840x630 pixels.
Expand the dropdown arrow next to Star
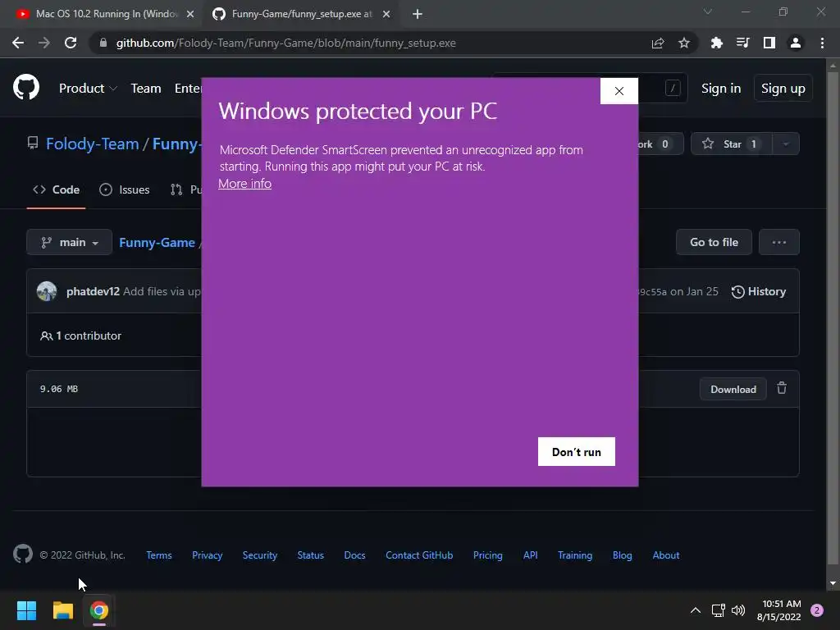[786, 144]
